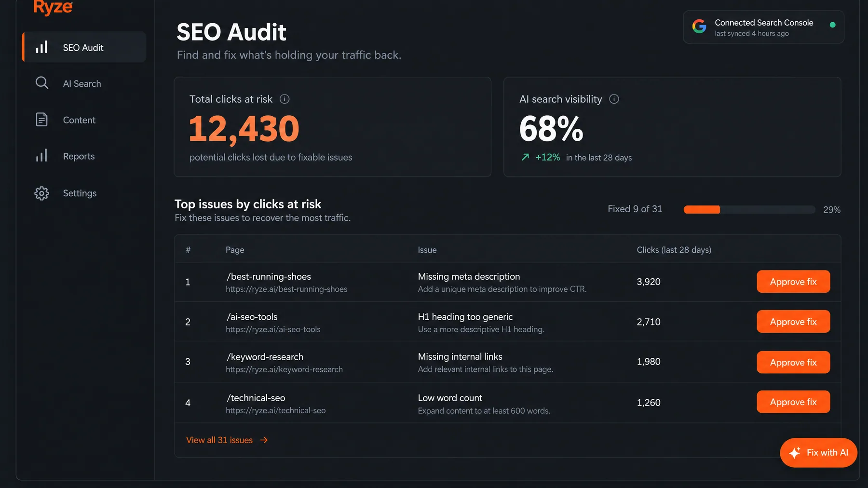Open https://ryze.ai/keyword-research URL

284,369
